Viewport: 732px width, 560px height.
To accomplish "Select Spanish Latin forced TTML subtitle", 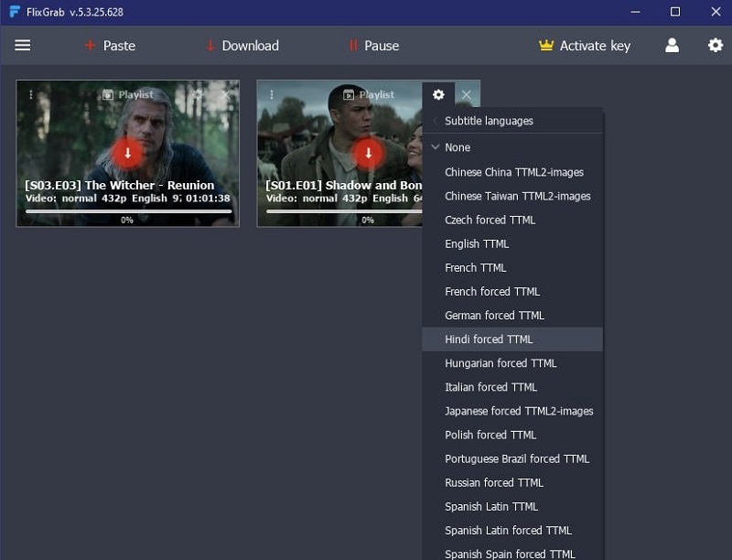I will [512, 531].
